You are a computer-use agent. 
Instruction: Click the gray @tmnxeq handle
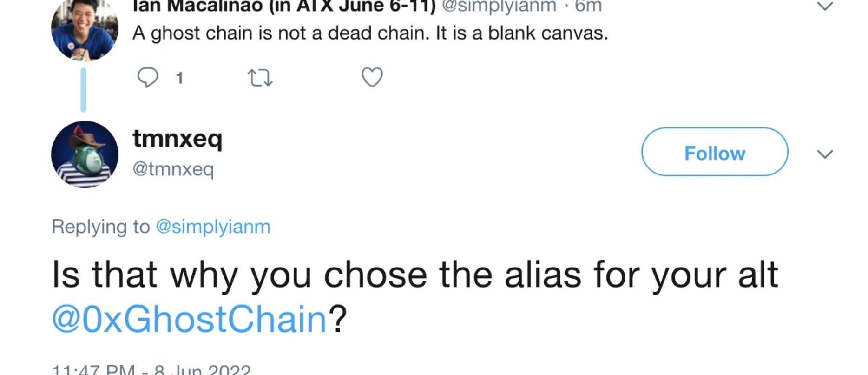coord(173,168)
